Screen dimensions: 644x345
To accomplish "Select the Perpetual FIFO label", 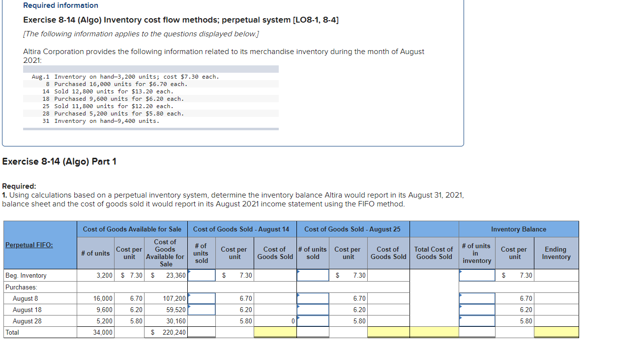I will [x=29, y=245].
